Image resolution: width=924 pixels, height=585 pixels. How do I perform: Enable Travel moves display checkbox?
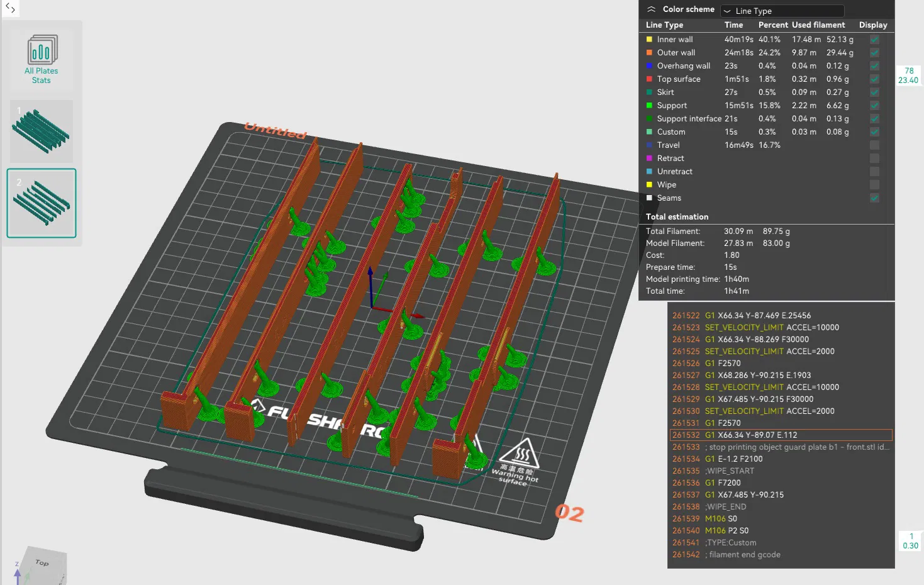coord(874,145)
